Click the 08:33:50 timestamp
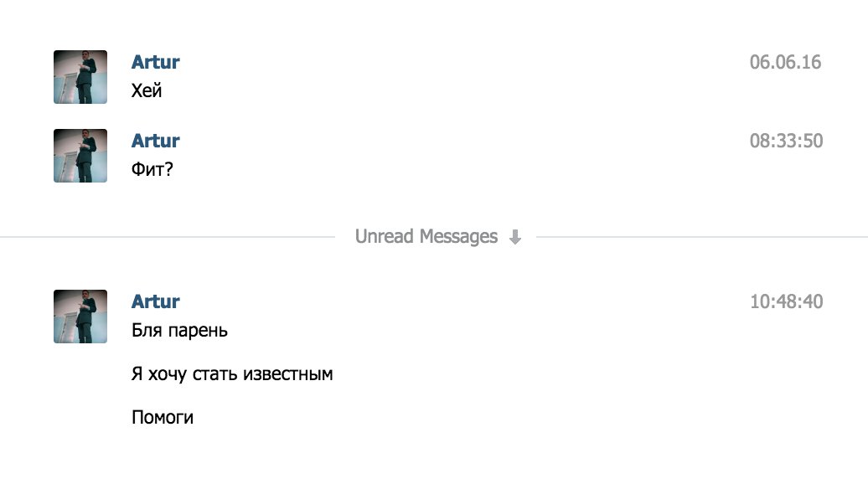Image resolution: width=868 pixels, height=489 pixels. point(786,141)
